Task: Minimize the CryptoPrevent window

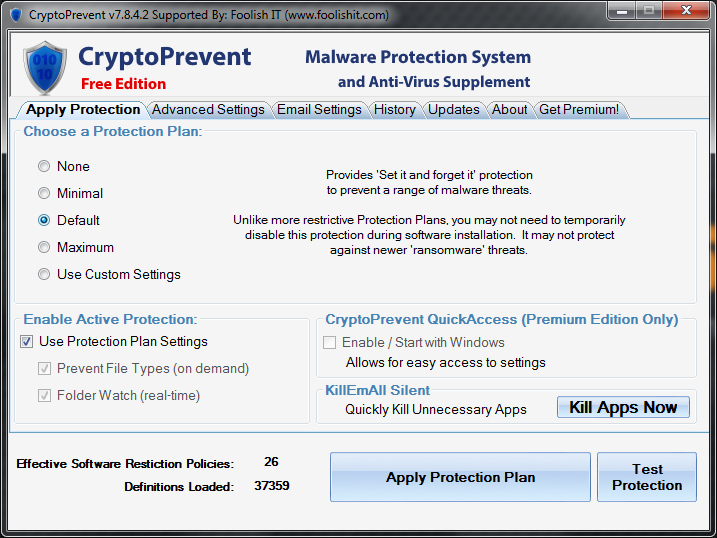Action: pyautogui.click(x=621, y=11)
